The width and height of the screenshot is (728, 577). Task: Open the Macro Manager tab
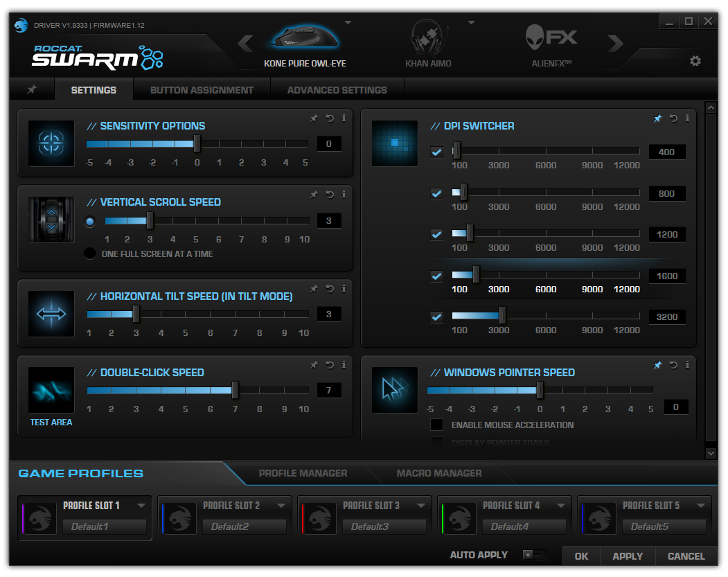439,473
